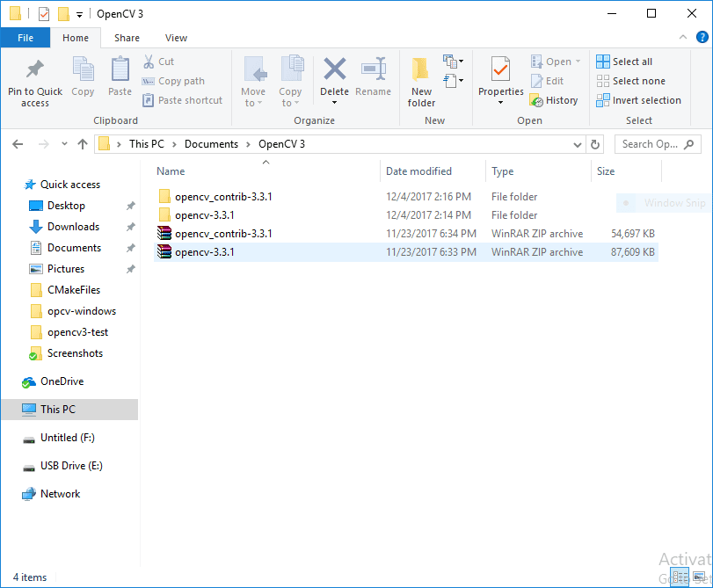
Task: Click the New folder icon in title bar toolbar
Action: click(63, 14)
